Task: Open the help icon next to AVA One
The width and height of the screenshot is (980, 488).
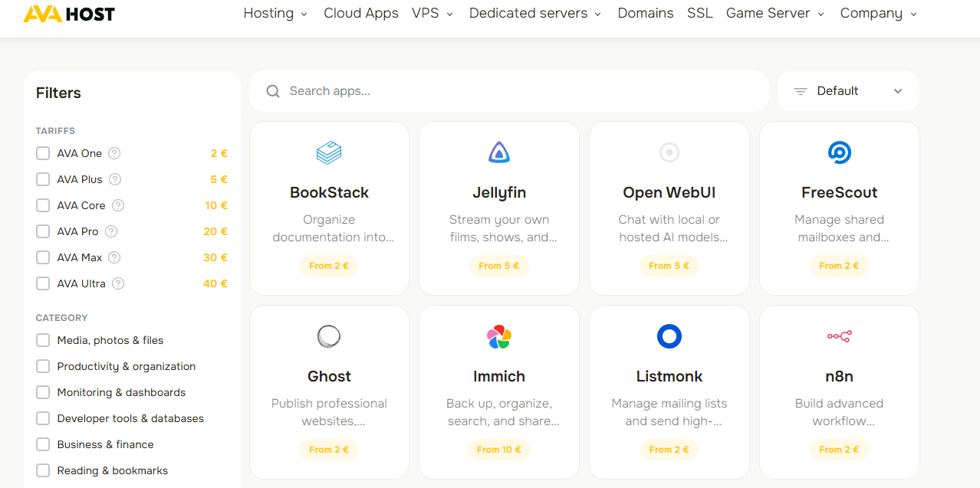Action: 114,153
